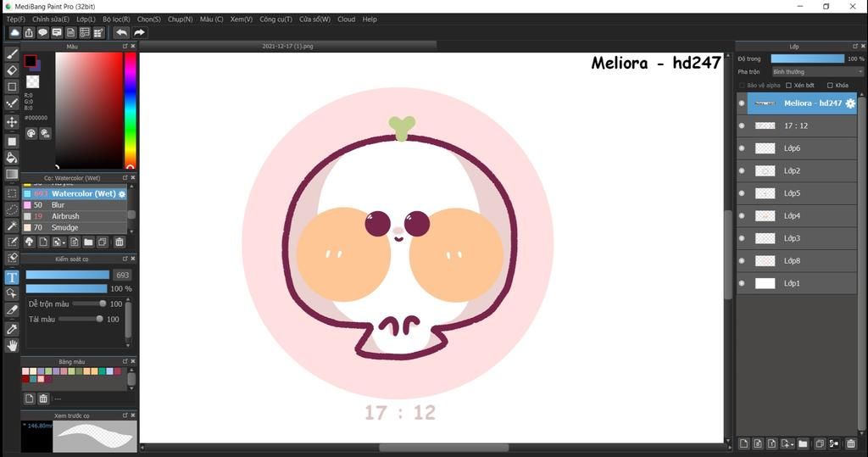Undock the Bảng màu panel
Screen dimensions: 868x457
(x=125, y=361)
